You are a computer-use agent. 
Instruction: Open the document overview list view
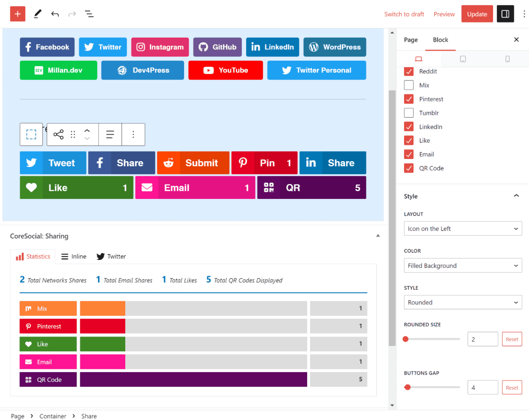(89, 14)
